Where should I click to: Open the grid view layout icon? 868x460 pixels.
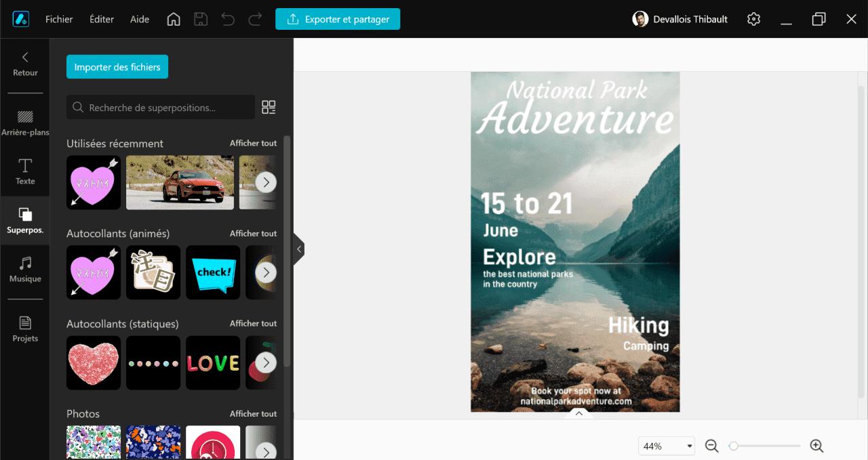[269, 107]
